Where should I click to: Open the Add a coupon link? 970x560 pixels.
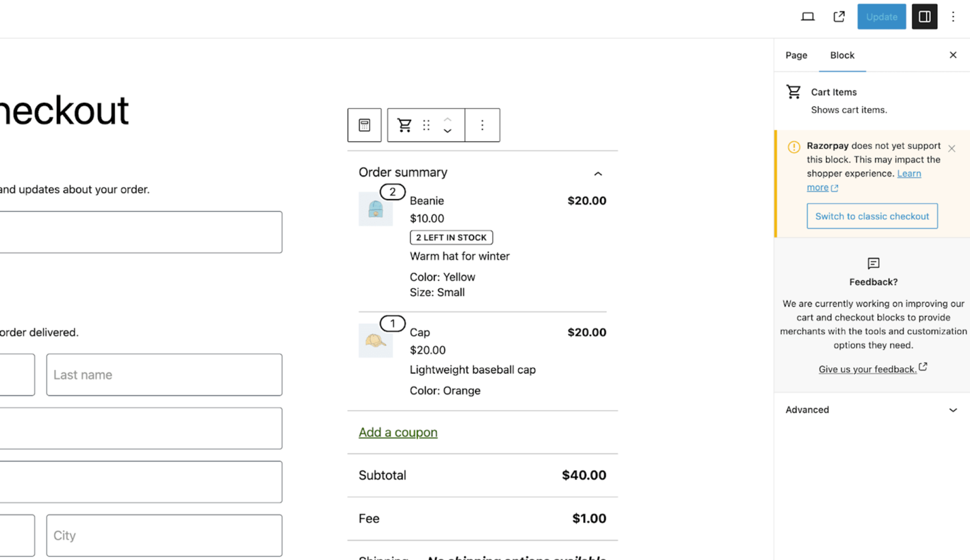(398, 432)
